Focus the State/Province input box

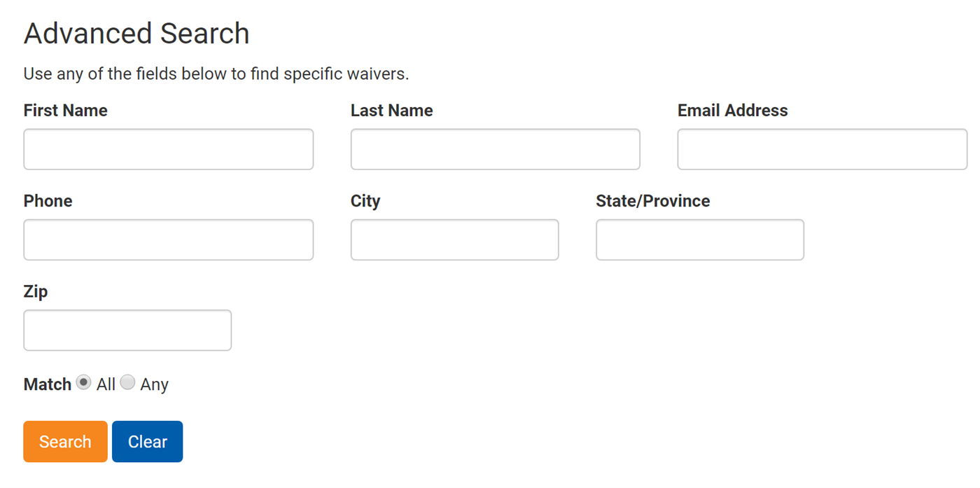click(699, 239)
